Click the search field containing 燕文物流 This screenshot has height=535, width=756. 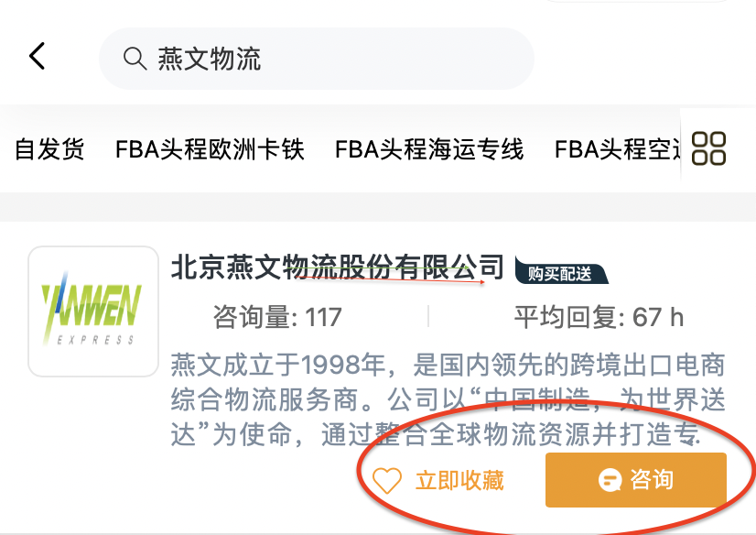click(x=317, y=59)
